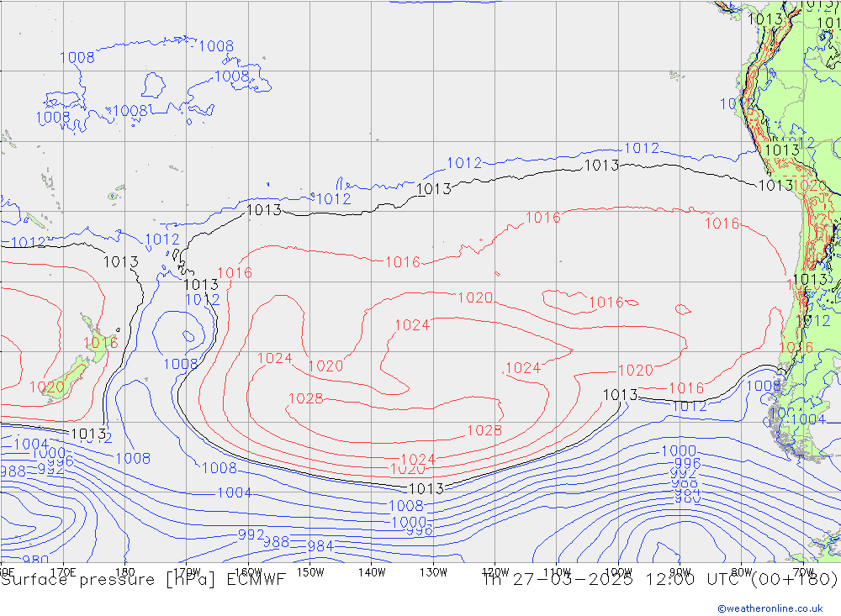Image resolution: width=841 pixels, height=616 pixels.
Task: Click the 160W longitude axis label
Action: pyautogui.click(x=248, y=572)
